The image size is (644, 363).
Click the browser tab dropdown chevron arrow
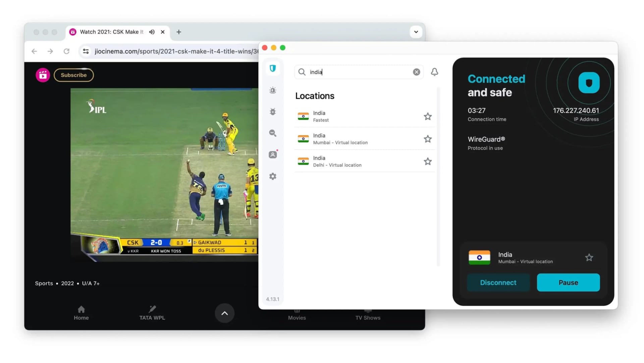(x=415, y=32)
